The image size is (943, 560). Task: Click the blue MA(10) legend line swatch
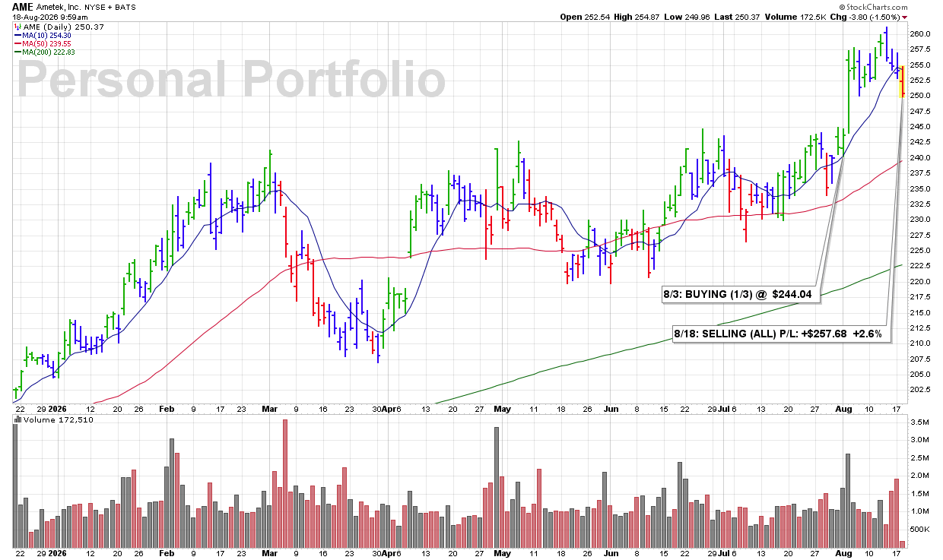click(x=17, y=36)
